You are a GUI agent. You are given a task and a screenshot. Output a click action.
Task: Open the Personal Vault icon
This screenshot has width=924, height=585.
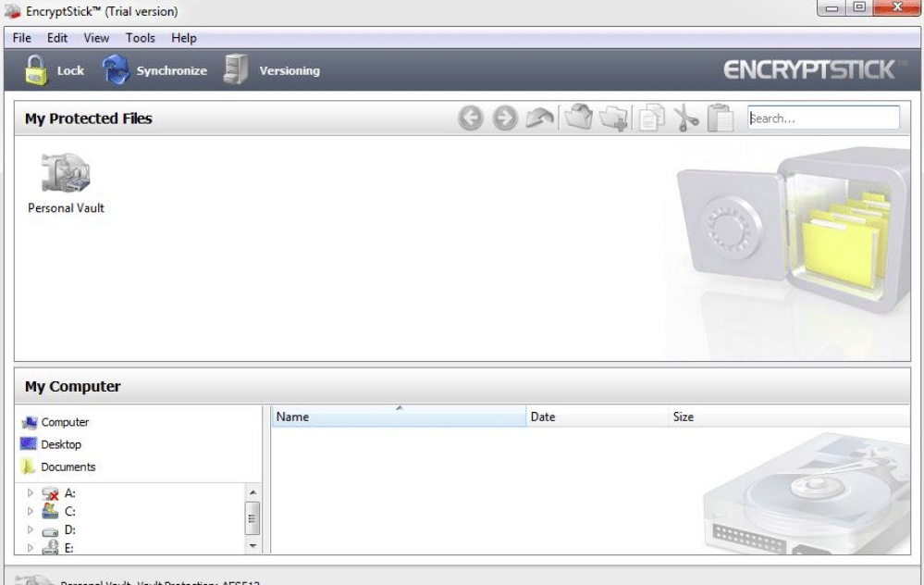(66, 172)
